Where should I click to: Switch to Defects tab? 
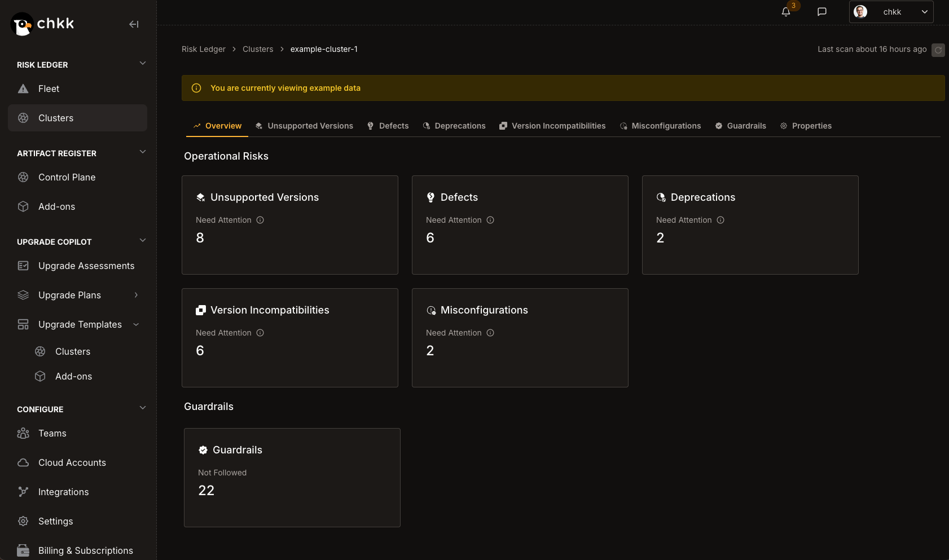click(x=388, y=126)
